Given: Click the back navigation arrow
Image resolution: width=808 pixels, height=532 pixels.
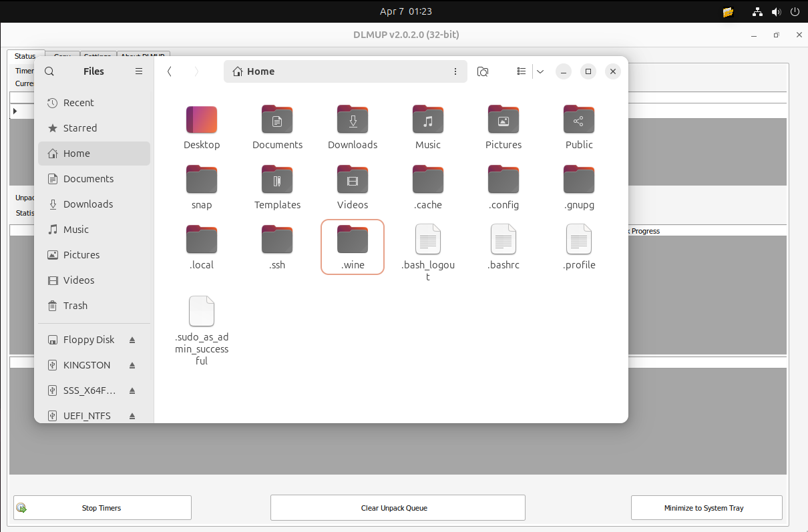Looking at the screenshot, I should pyautogui.click(x=170, y=71).
